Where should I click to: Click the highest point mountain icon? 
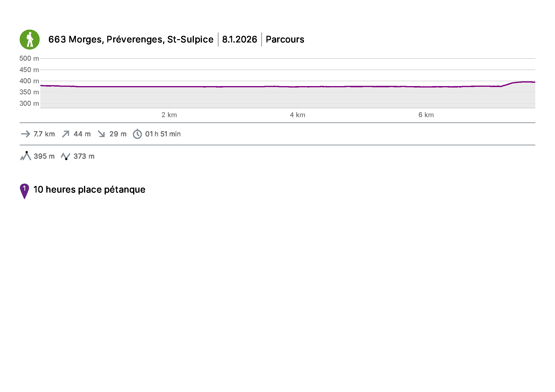point(25,156)
